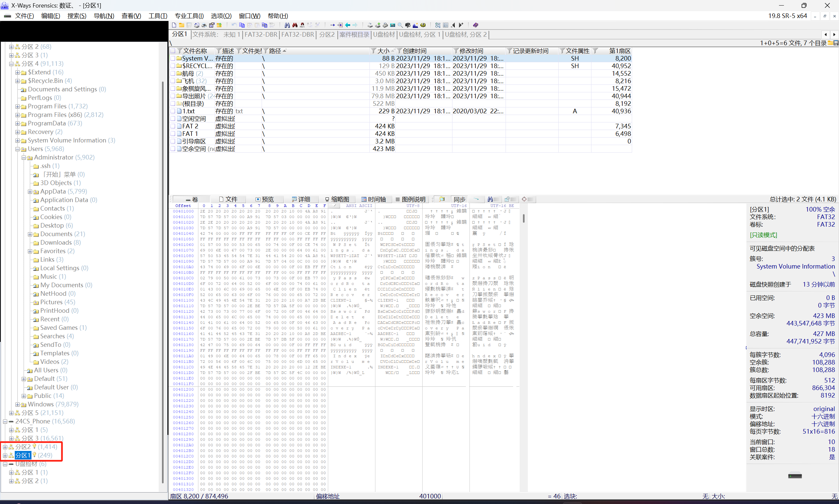Expand 分区 5 partition node
This screenshot has height=504, width=839.
click(11, 413)
